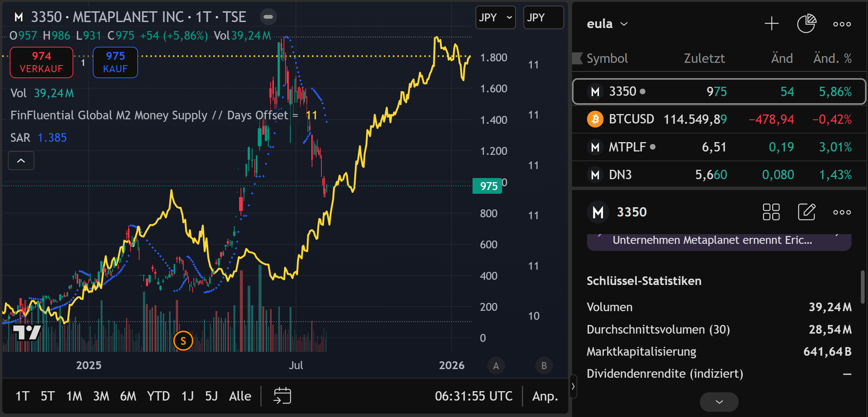The height and width of the screenshot is (417, 868).
Task: Click the scrollbar in the details panel
Action: click(862, 287)
